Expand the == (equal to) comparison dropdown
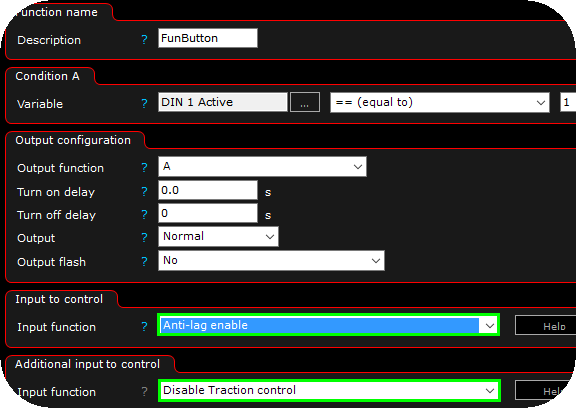Viewport: 576px width, 408px height. (440, 102)
